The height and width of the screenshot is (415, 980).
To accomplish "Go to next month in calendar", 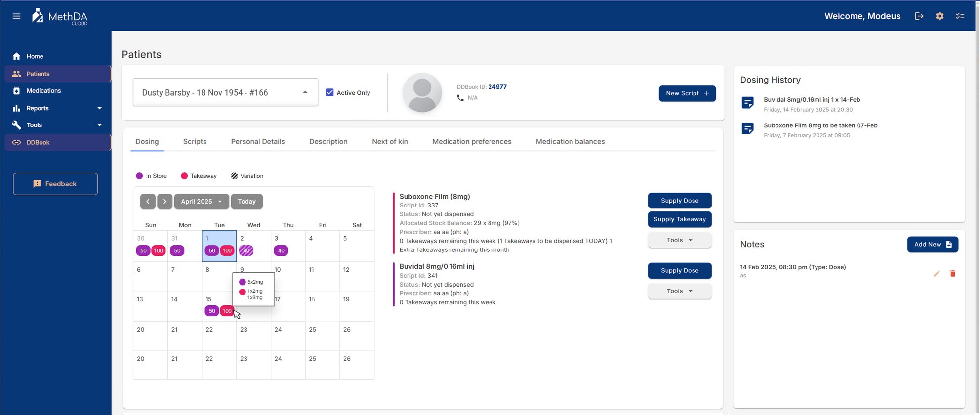I will (165, 202).
